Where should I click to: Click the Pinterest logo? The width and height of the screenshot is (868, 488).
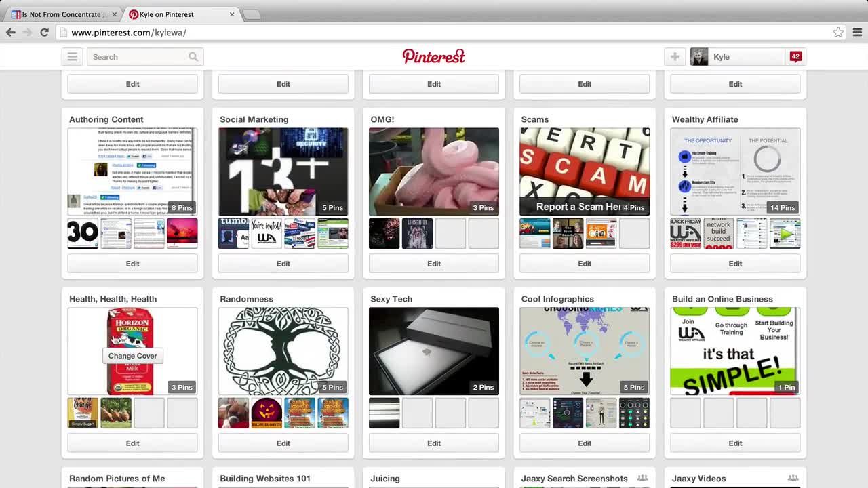click(x=433, y=56)
